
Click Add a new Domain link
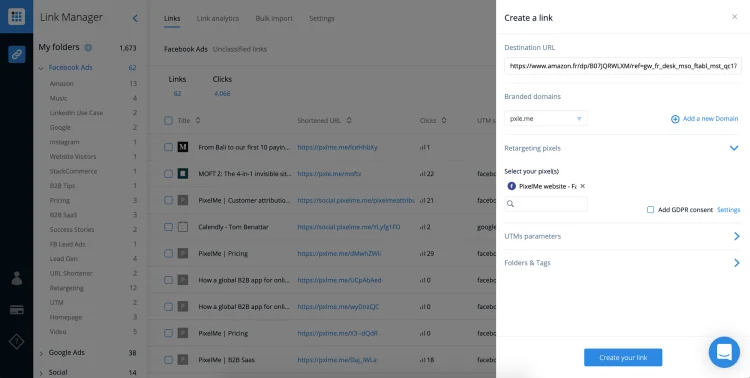(710, 119)
